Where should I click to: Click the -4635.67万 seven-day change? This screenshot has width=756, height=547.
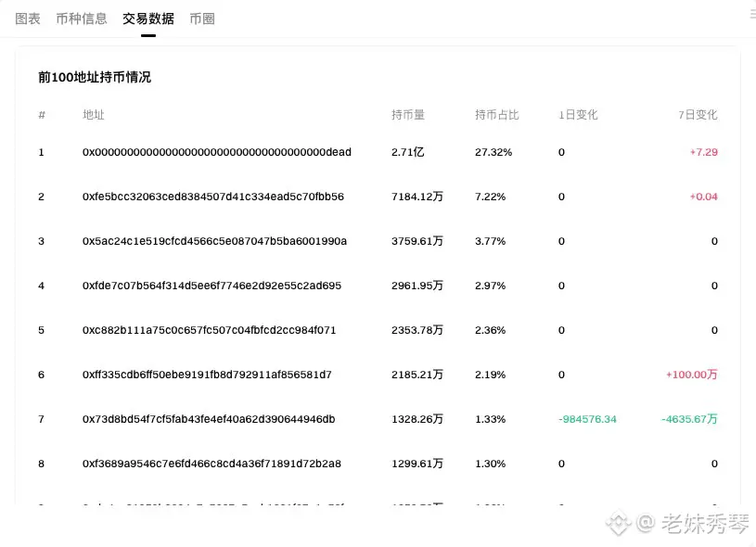(x=689, y=419)
